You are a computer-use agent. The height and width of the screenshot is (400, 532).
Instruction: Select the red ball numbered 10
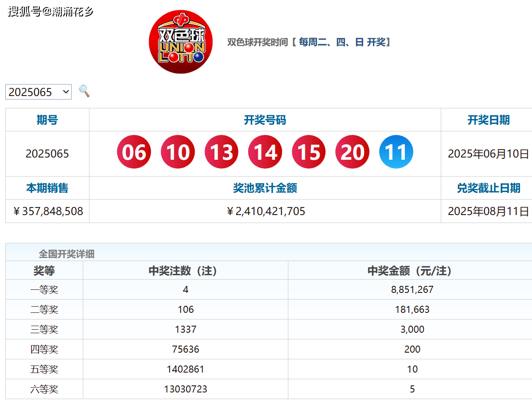point(178,152)
